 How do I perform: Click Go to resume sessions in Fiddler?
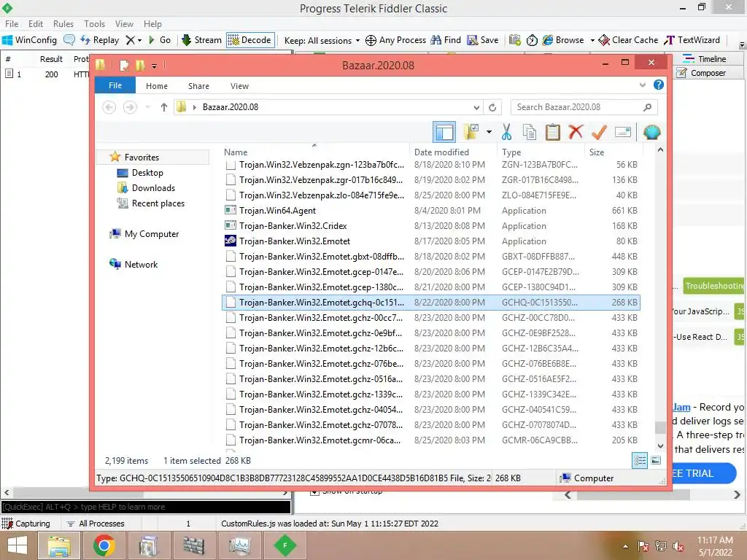[x=160, y=41]
